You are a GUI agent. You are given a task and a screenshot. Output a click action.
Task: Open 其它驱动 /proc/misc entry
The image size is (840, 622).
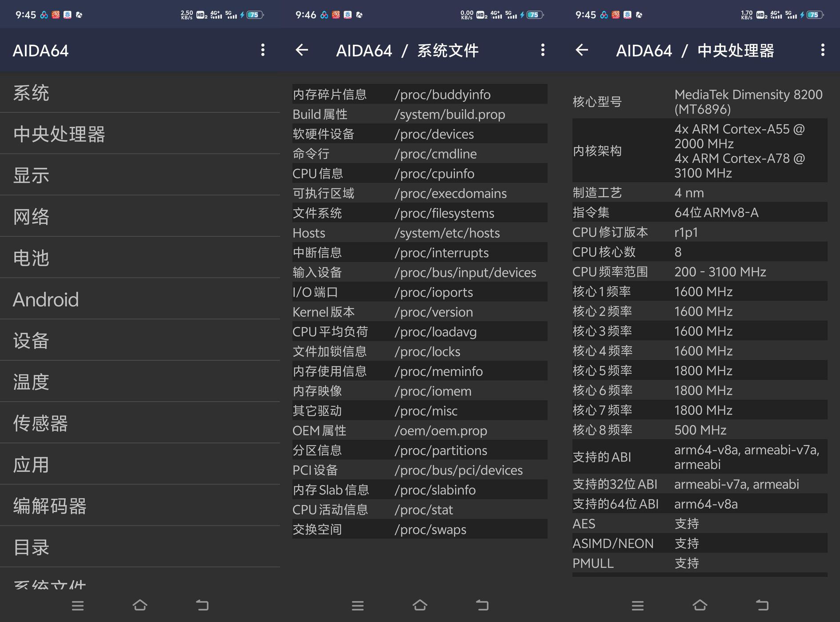(420, 411)
